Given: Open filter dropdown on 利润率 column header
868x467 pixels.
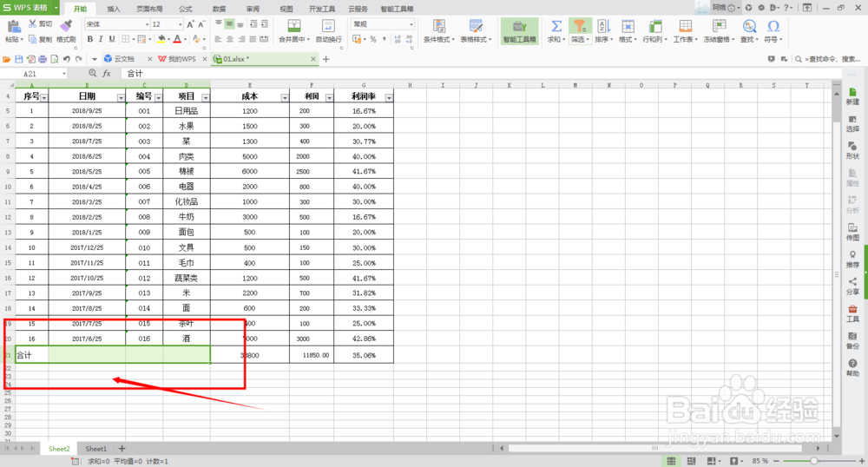Looking at the screenshot, I should (x=389, y=97).
